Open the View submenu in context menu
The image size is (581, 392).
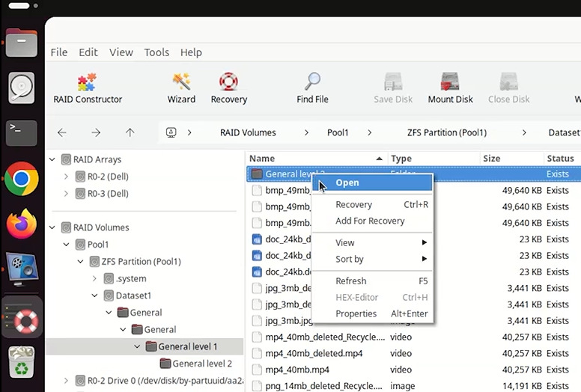pos(372,243)
